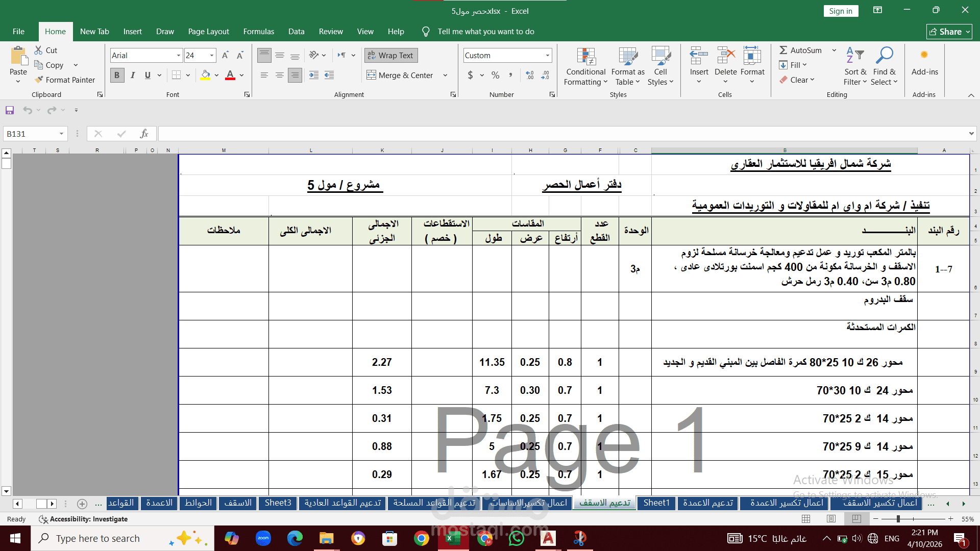This screenshot has width=980, height=551.
Task: Expand the Custom number format dropdown
Action: [547, 55]
